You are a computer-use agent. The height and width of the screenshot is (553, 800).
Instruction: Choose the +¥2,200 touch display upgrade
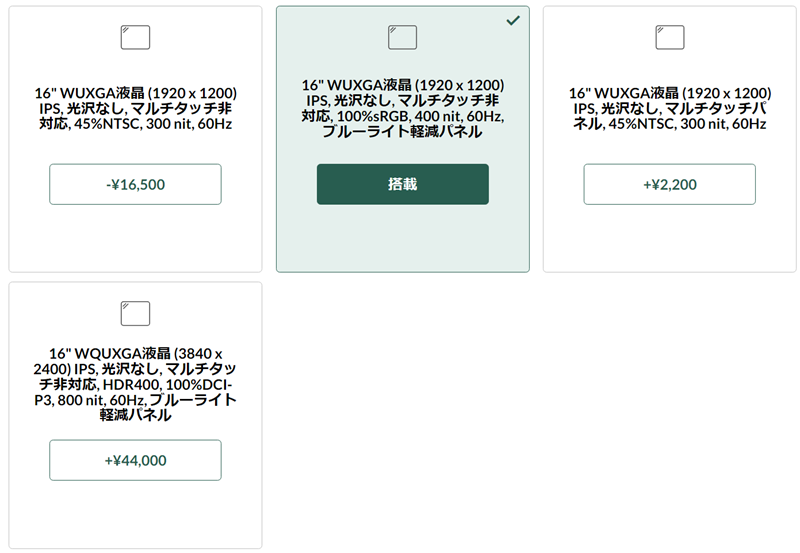tap(669, 184)
